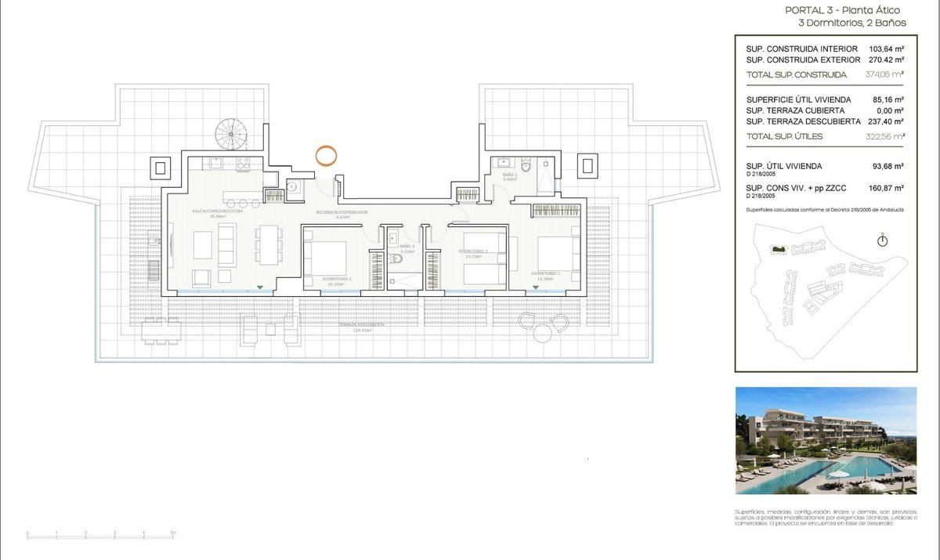Click the pool rendering photo
Viewport: 940px width, 560px height.
(826, 441)
